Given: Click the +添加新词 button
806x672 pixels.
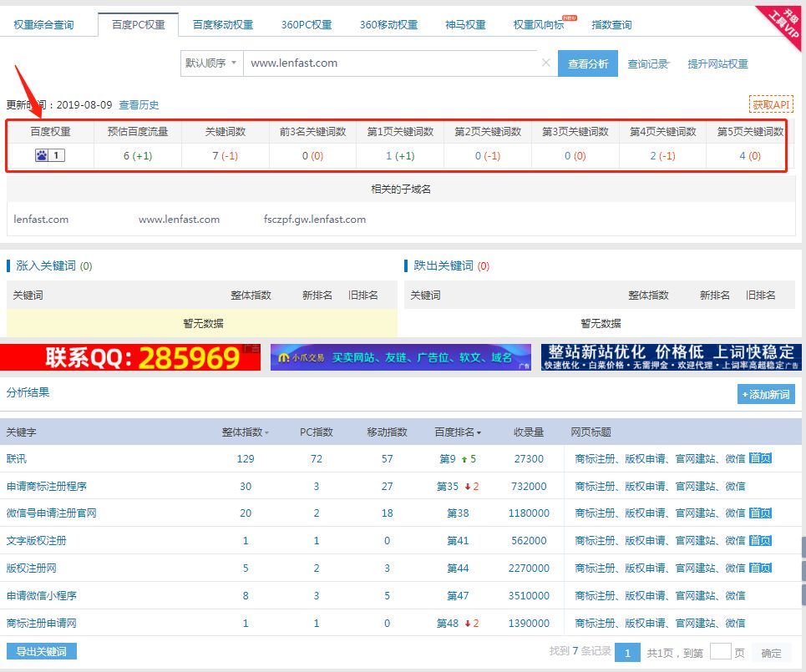Looking at the screenshot, I should tap(766, 394).
